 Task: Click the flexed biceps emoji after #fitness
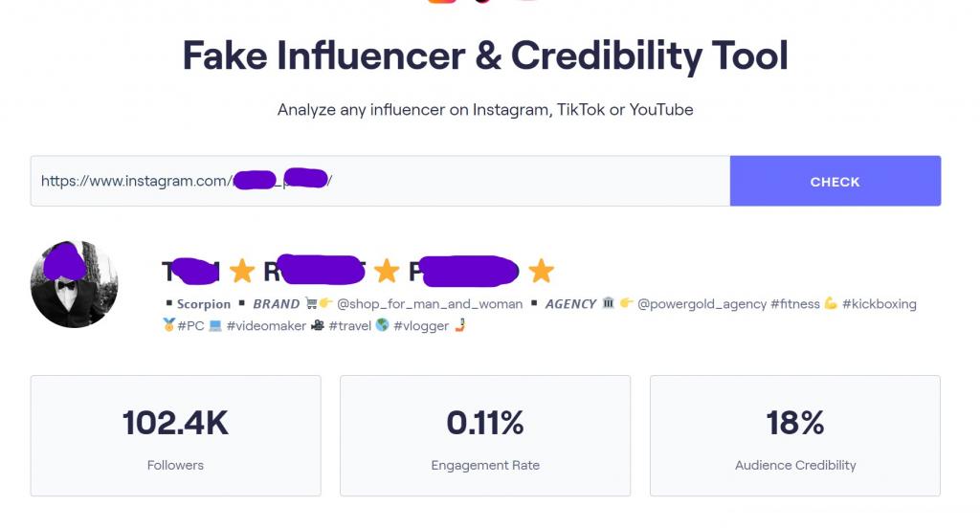point(831,304)
